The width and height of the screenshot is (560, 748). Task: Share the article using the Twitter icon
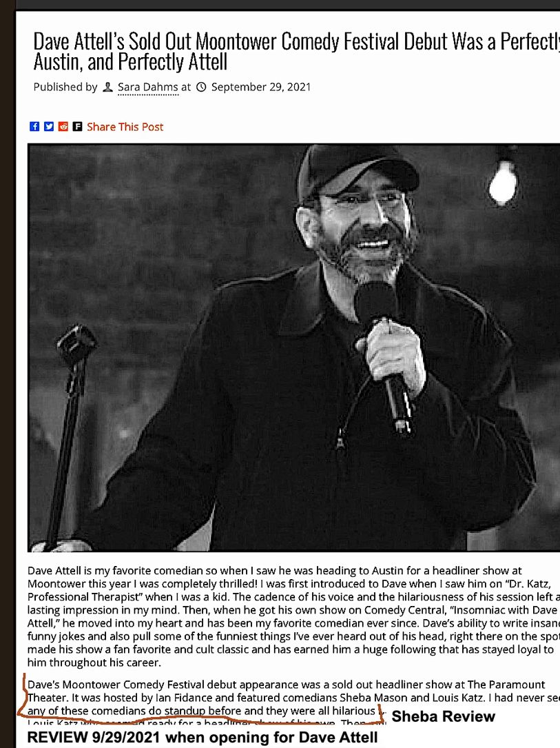(x=49, y=126)
